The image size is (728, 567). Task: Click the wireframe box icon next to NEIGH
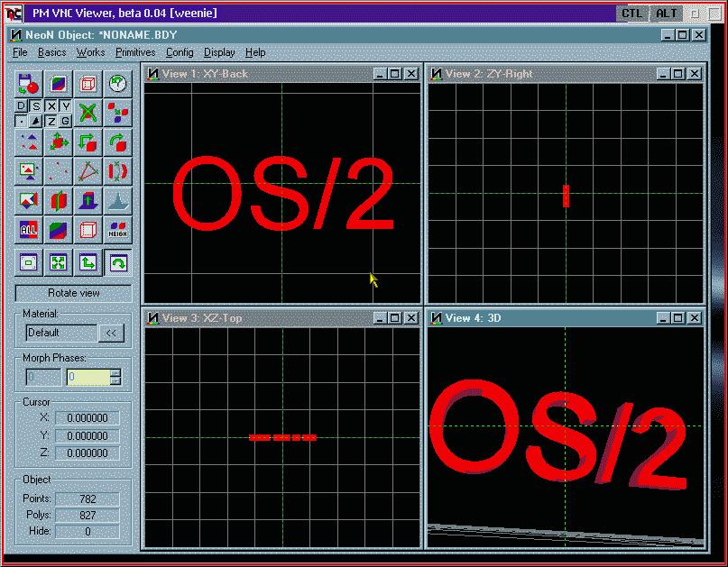tap(88, 230)
